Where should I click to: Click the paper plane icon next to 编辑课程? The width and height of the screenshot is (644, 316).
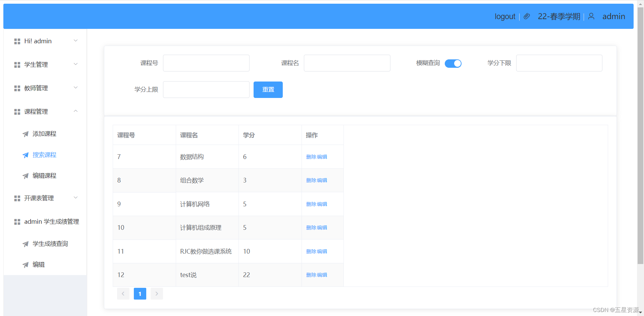25,176
